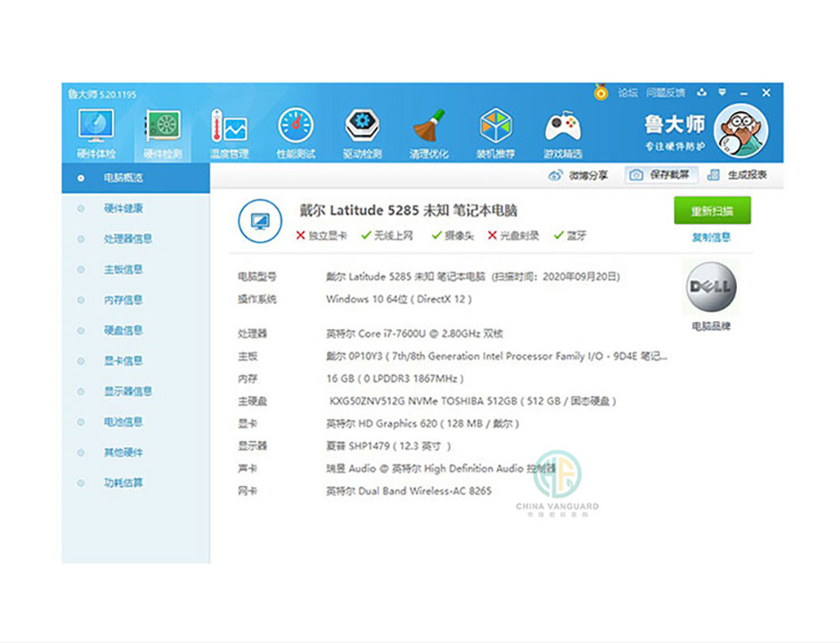Click 生成报表 generate report
Image resolution: width=840 pixels, height=643 pixels.
click(737, 175)
